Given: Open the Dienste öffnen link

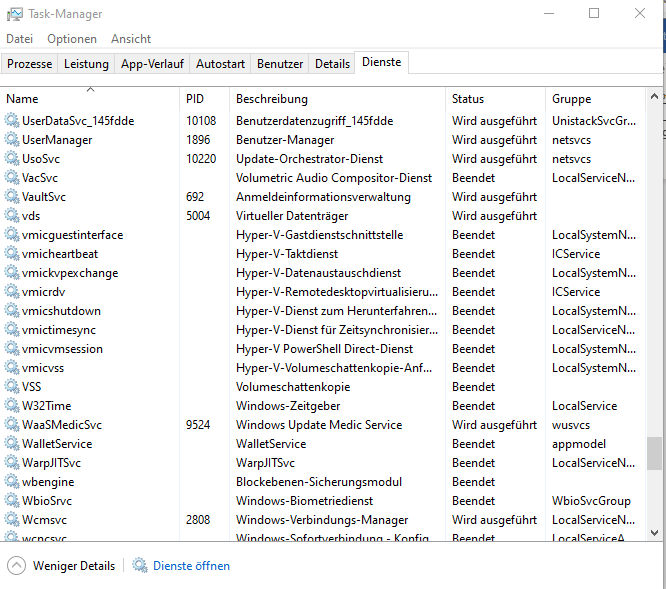Looking at the screenshot, I should (191, 566).
